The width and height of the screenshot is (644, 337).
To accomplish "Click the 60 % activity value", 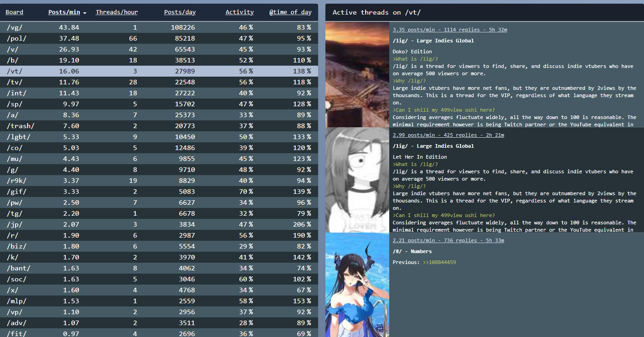I will point(246,279).
